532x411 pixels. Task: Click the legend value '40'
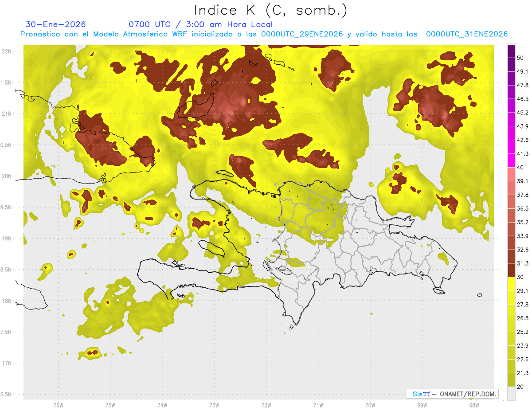coord(521,168)
